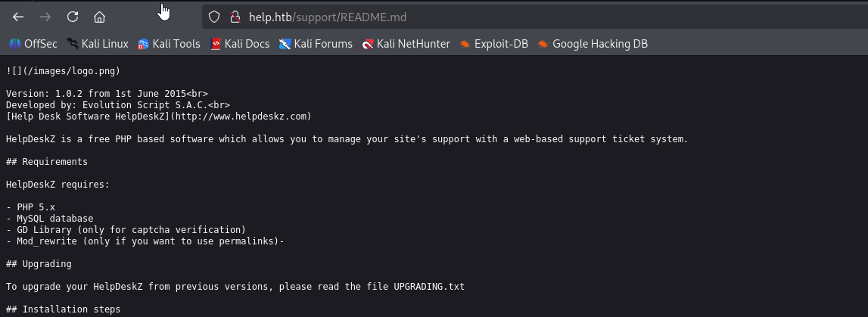868x317 pixels.
Task: Click the Version 1.0.2 text line
Action: (107, 94)
